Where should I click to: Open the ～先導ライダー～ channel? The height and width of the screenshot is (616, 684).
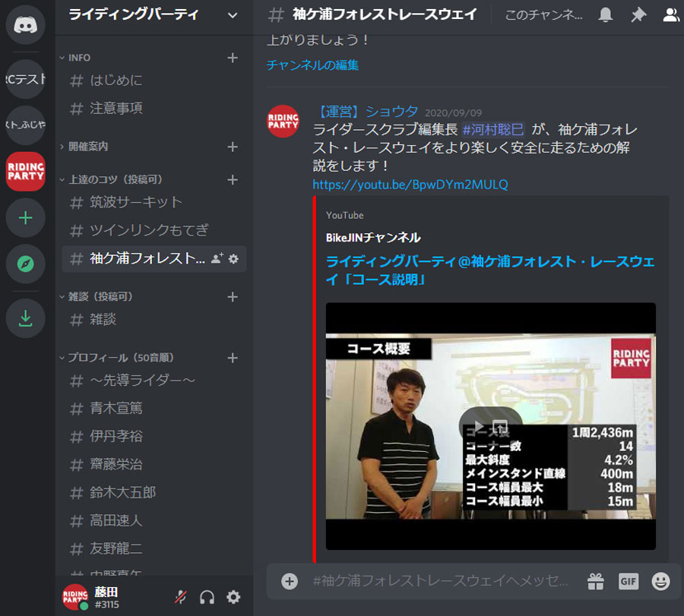click(x=154, y=381)
